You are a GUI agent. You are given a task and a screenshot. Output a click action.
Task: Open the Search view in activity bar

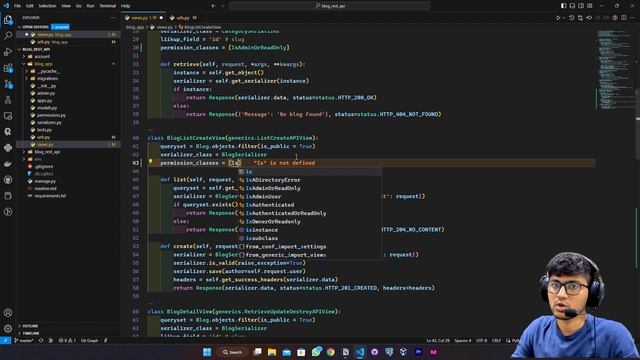click(8, 36)
